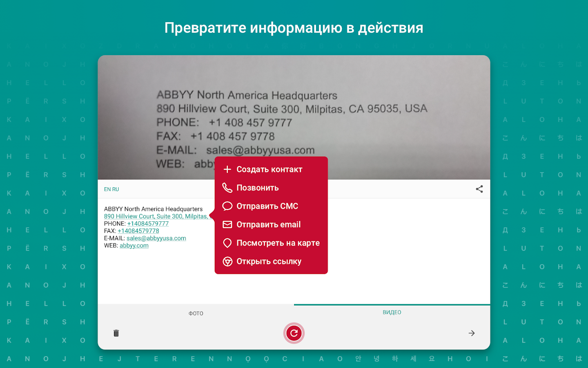588x368 pixels.
Task: Tap the forward arrow icon
Action: tap(472, 333)
